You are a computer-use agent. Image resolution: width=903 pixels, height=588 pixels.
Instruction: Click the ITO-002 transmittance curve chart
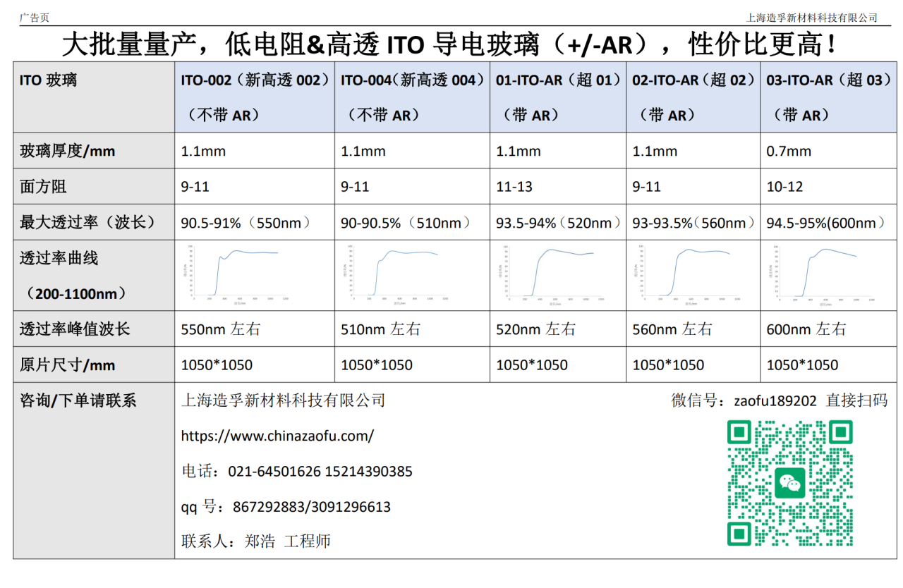click(236, 276)
